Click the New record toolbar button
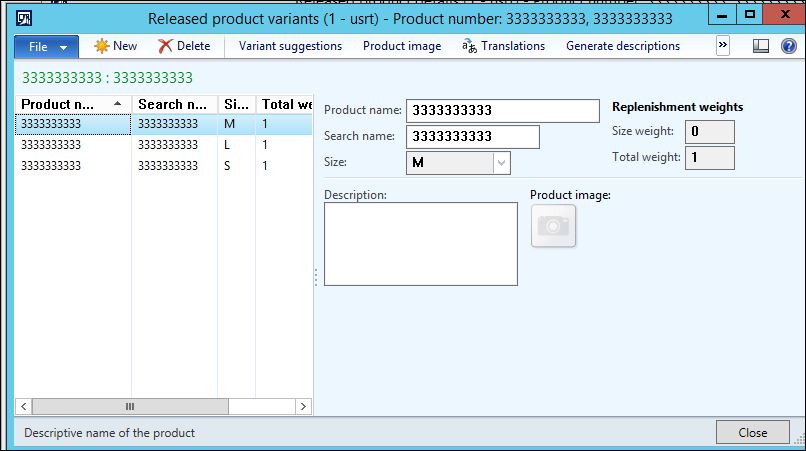The width and height of the screenshot is (806, 451). click(x=115, y=46)
